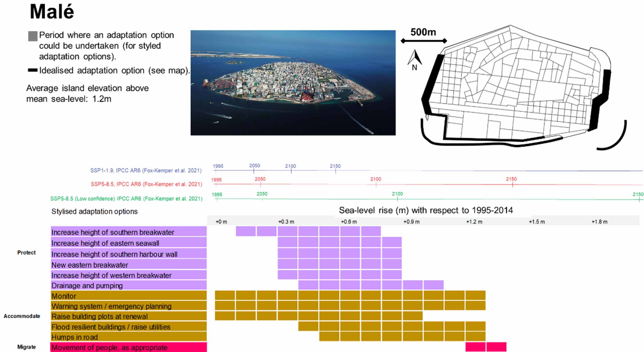Click the 2100 marker on SSP1-1.9 timeline
The width and height of the screenshot is (644, 352).
(x=291, y=166)
